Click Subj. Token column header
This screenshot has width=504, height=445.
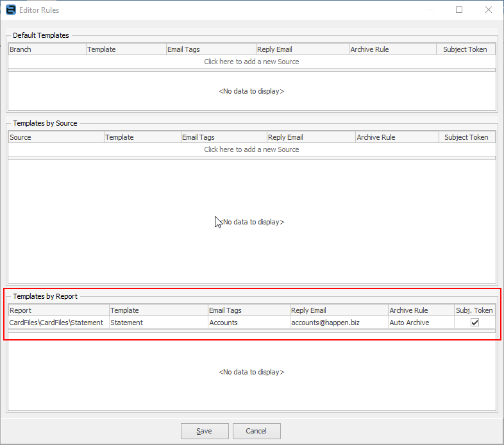(x=475, y=310)
